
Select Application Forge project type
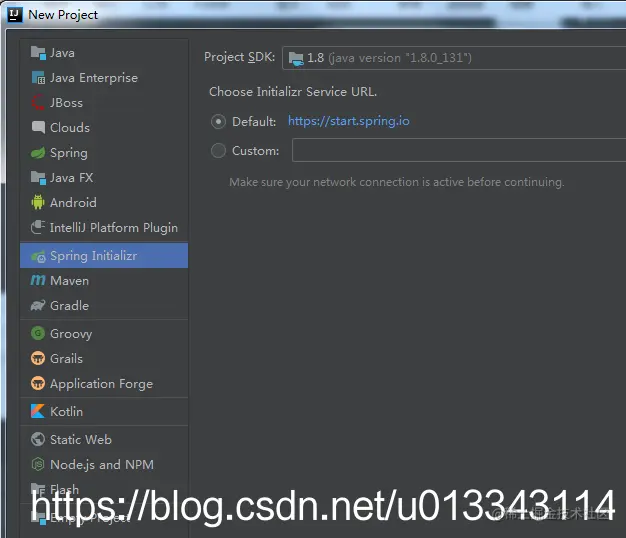(104, 384)
